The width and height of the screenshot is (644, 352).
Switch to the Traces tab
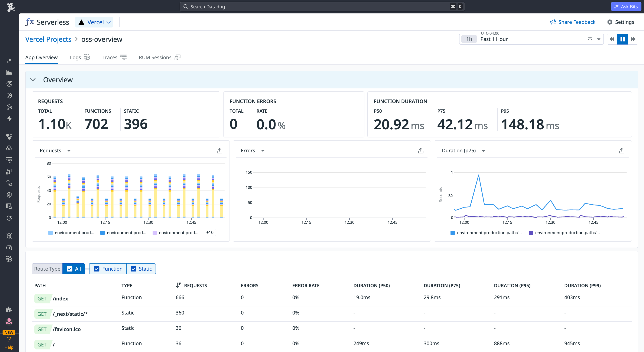(114, 58)
